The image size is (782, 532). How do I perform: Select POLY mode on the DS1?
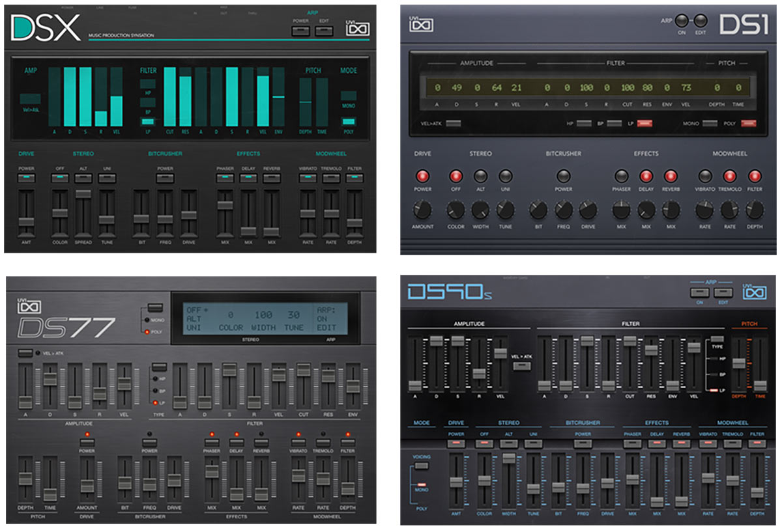tap(748, 123)
